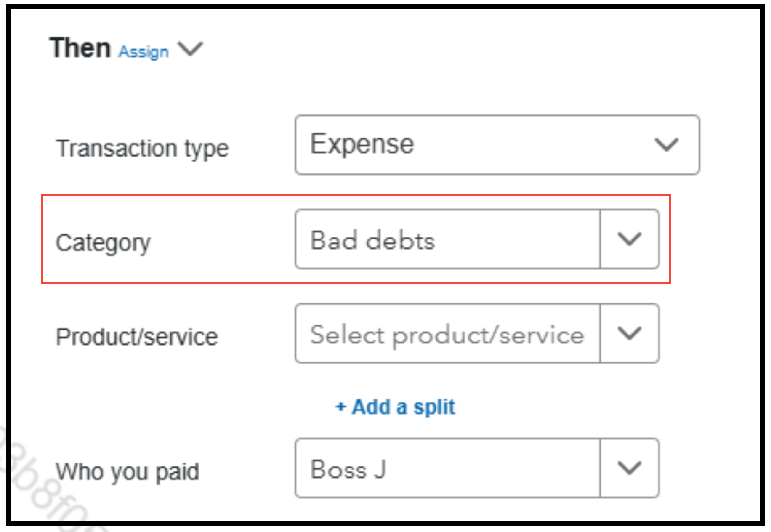Click the Bad debts category text field
This screenshot has width=771, height=532.
pos(447,239)
